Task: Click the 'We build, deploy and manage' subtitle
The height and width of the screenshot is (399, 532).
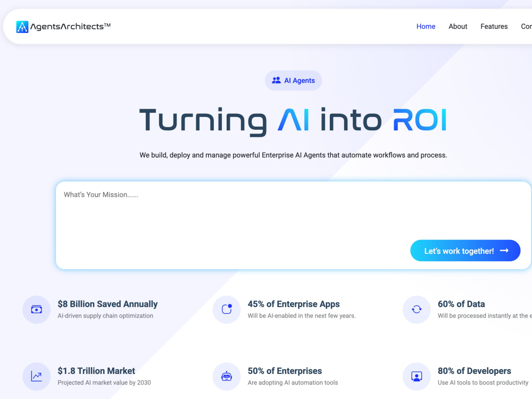Action: (x=294, y=155)
